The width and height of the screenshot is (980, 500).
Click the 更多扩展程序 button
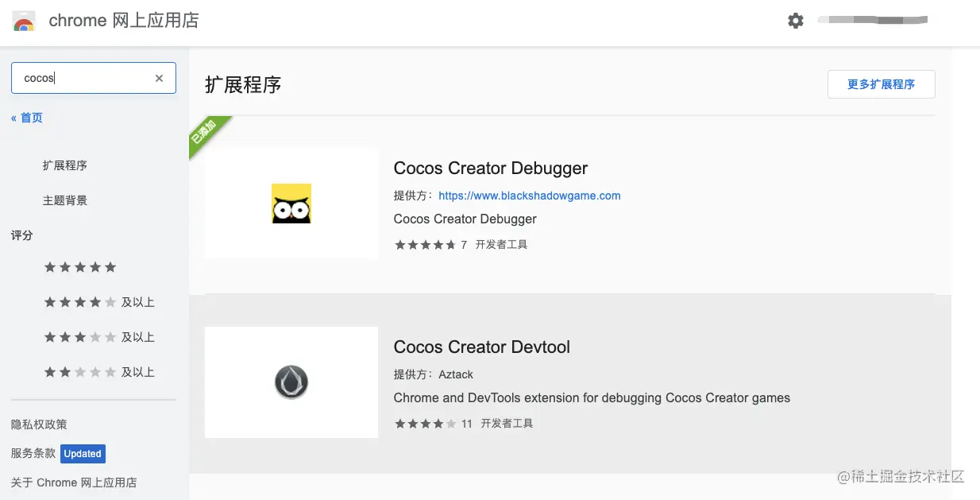[881, 84]
